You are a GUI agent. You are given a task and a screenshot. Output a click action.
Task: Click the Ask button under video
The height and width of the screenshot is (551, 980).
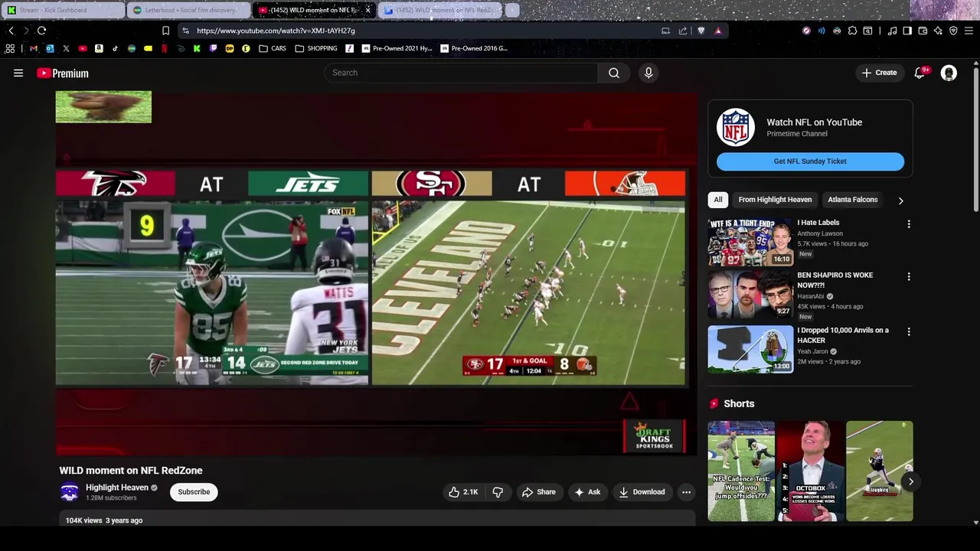[x=587, y=492]
